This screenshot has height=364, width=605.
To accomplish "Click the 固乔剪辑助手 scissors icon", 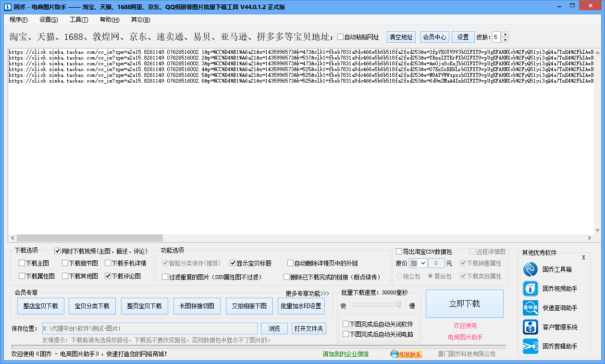I will pos(530,346).
